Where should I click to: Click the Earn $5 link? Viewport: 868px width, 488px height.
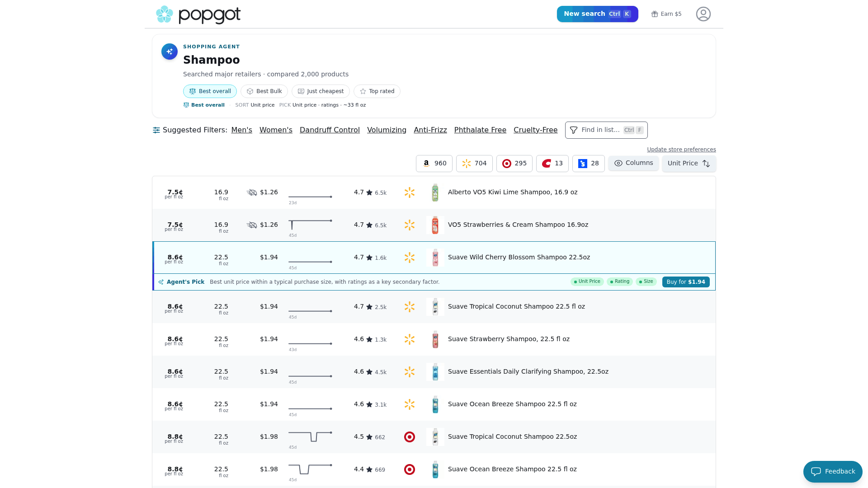click(x=666, y=14)
